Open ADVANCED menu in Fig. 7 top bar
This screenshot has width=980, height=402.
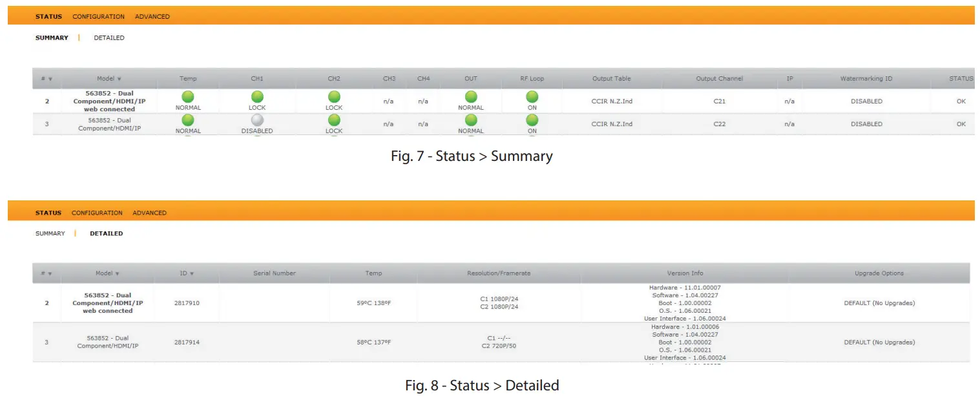pos(152,16)
